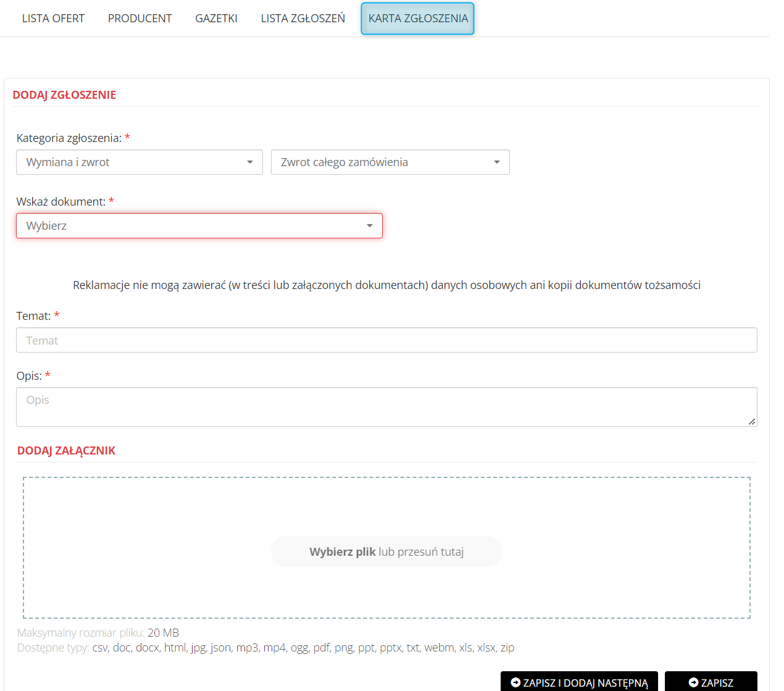784x691 pixels.
Task: Open the Wymiana i zwrot category dropdown
Action: [x=140, y=162]
